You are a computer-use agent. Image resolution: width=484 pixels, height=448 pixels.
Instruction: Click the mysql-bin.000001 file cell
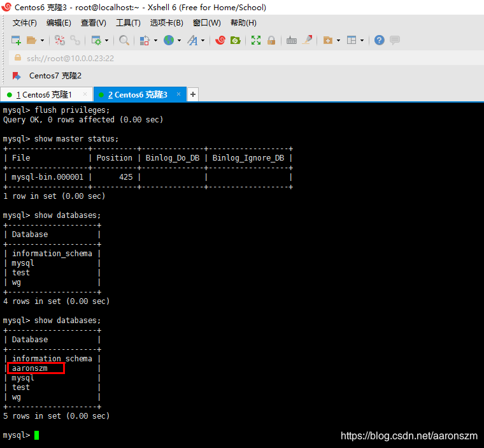pyautogui.click(x=48, y=177)
